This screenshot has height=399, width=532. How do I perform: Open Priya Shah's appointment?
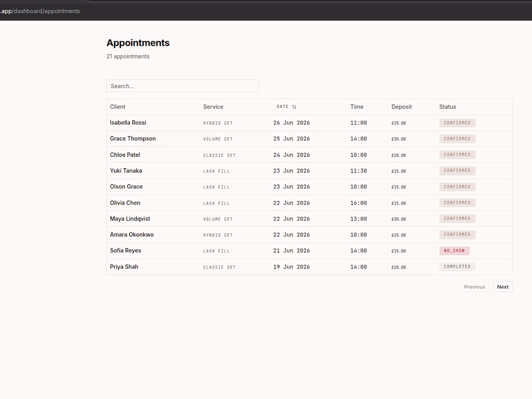(x=310, y=266)
